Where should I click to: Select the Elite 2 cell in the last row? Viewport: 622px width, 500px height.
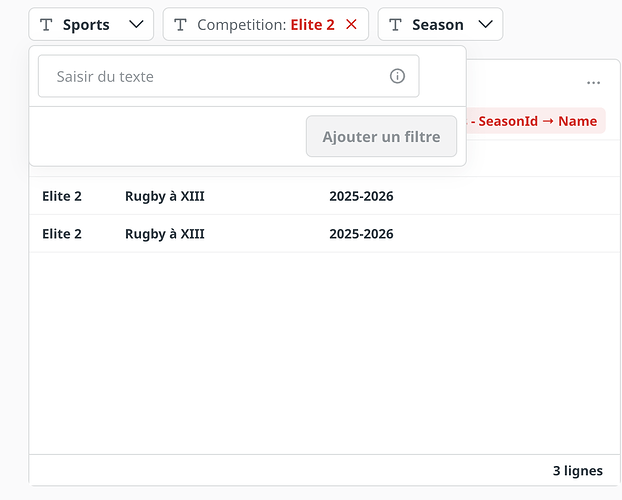click(62, 234)
